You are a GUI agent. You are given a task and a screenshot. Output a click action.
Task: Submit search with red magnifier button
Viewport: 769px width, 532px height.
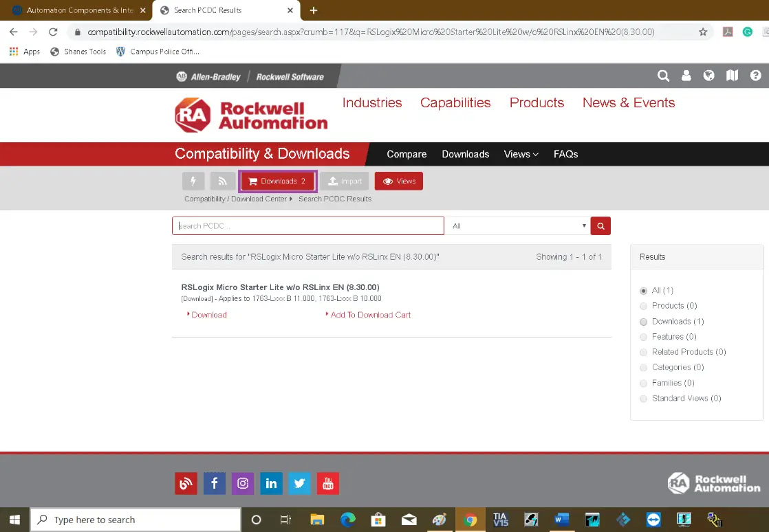tap(600, 226)
